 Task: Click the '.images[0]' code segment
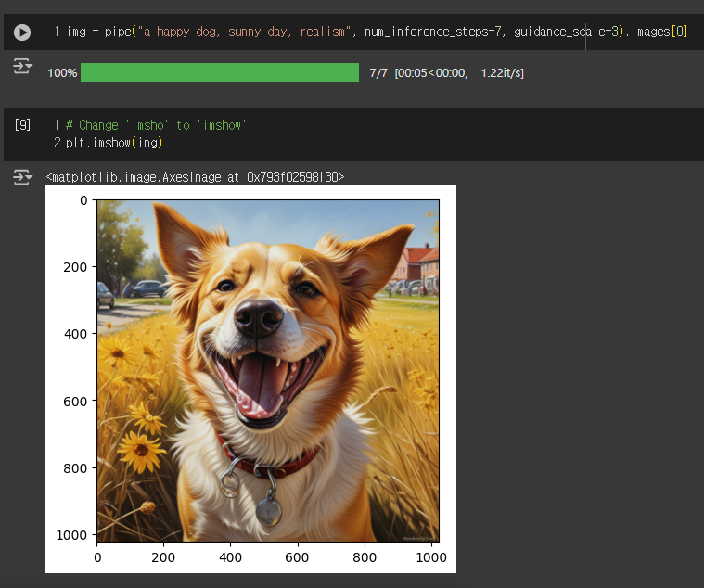[656, 32]
